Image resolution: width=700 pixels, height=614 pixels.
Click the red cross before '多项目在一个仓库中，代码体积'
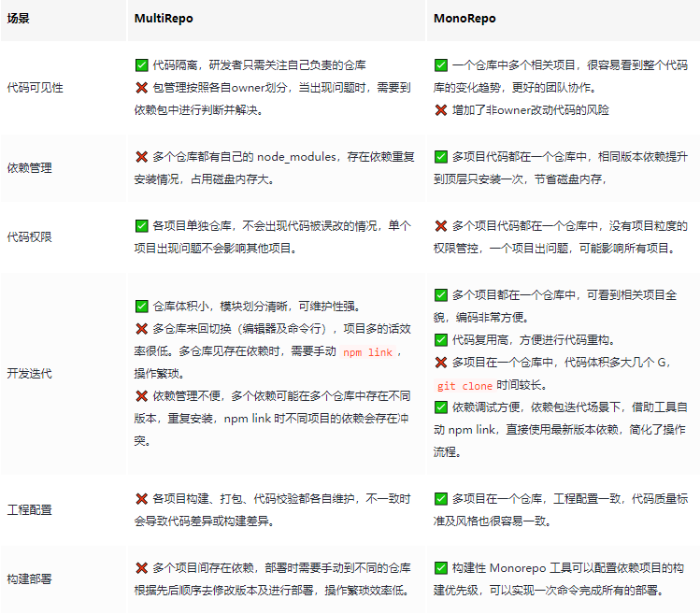pos(440,363)
